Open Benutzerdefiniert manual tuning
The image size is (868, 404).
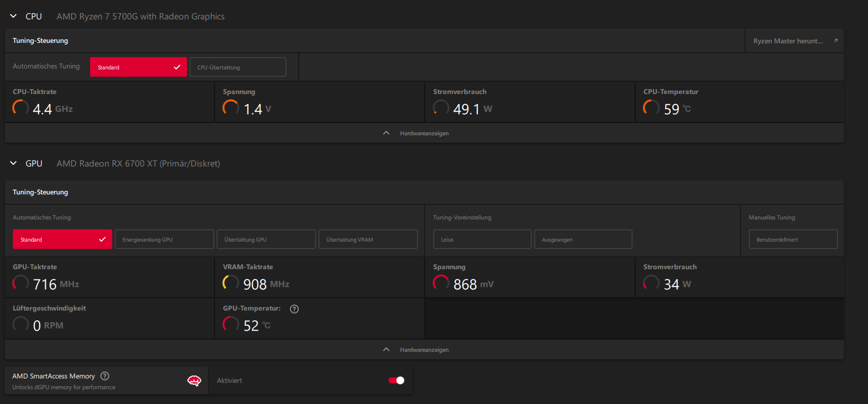pyautogui.click(x=793, y=239)
